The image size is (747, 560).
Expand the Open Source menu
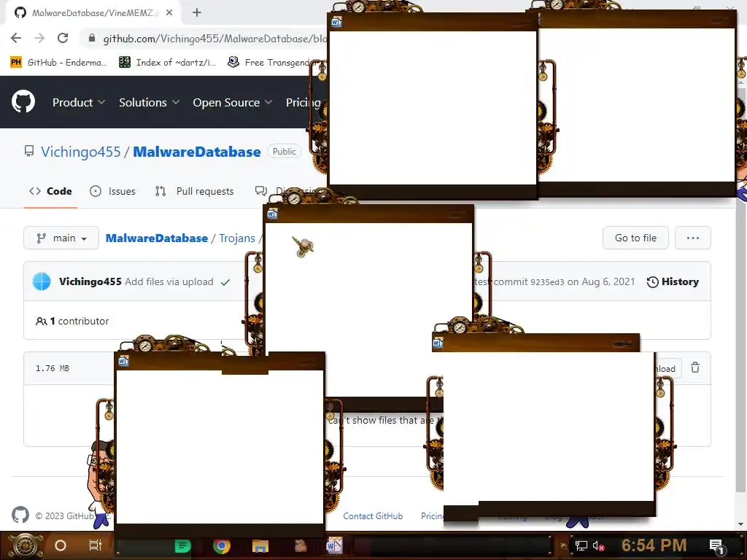coord(233,102)
